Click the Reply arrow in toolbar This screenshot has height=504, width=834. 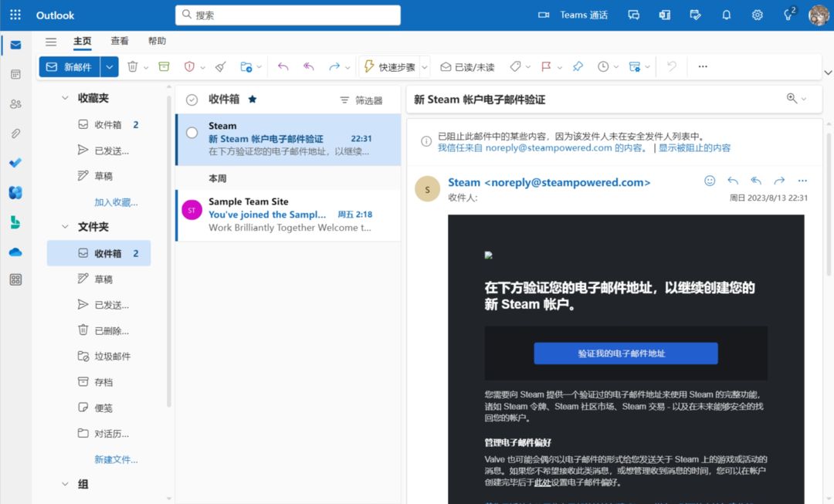tap(283, 66)
